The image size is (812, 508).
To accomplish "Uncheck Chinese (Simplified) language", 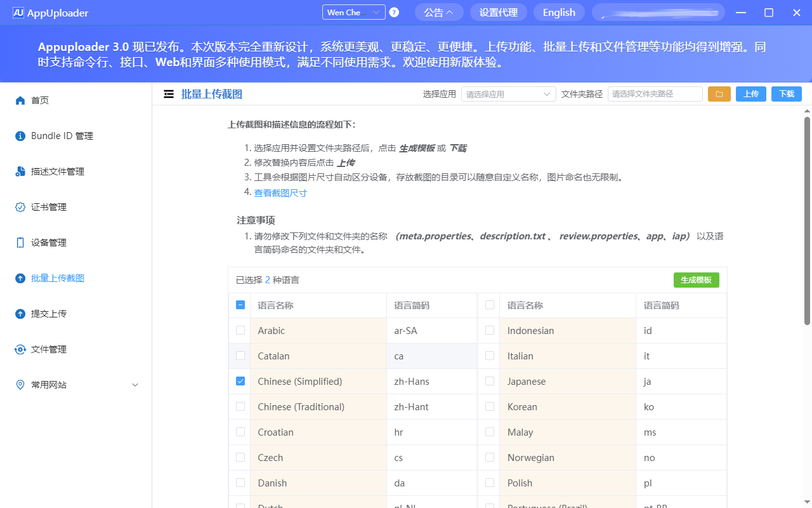I will click(240, 381).
